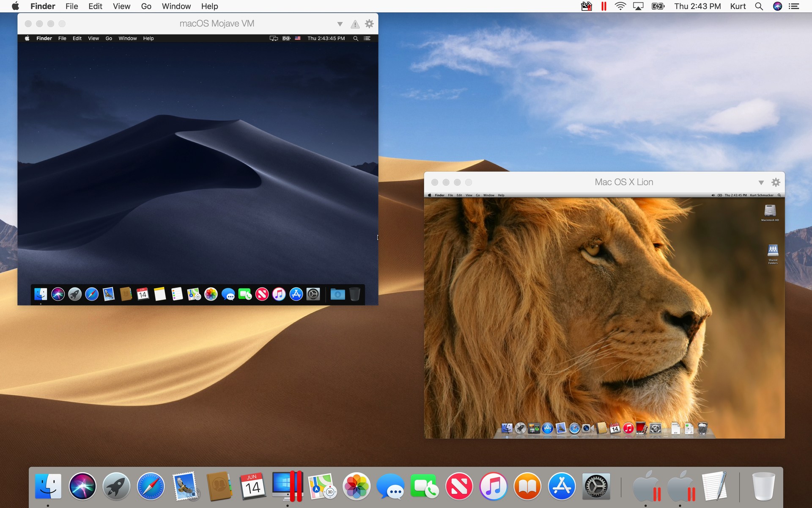The image size is (812, 508).
Task: Open App Store in the Lion VM Dock
Action: click(547, 428)
